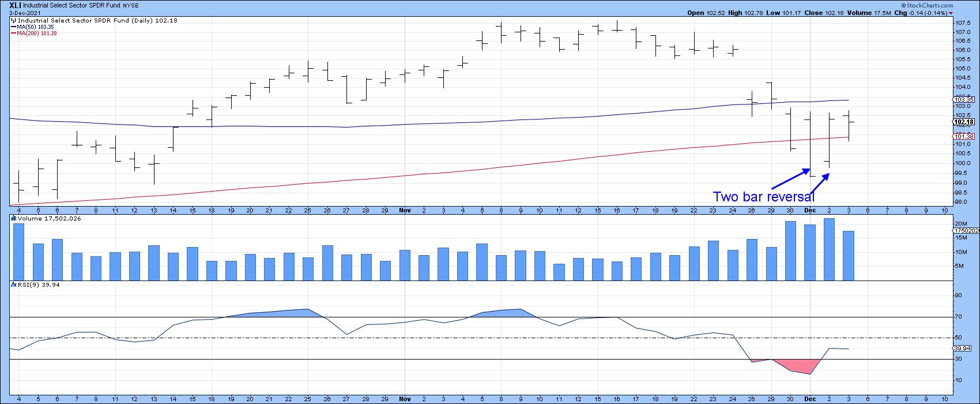Click the small icon before Volume panel label
Screen dimensions: 980x404
[13, 219]
